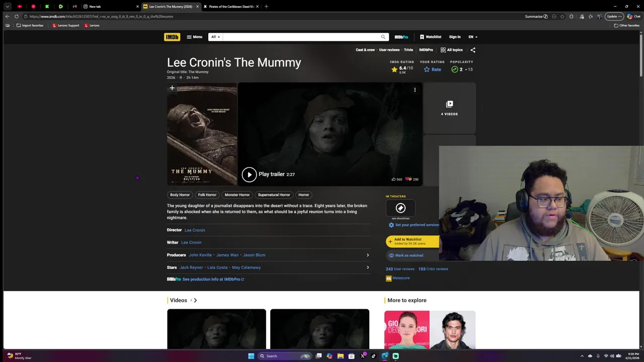Open the 4 Videos gallery tile
The height and width of the screenshot is (362, 644).
pos(449,108)
